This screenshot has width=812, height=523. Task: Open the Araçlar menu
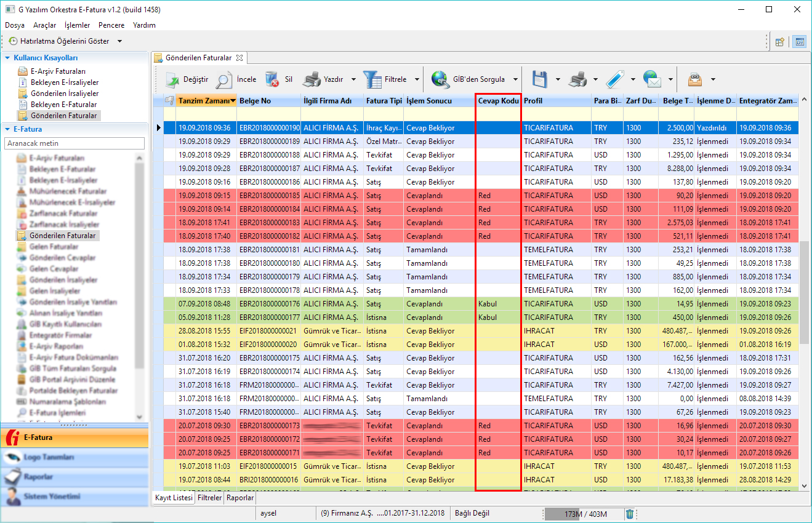point(44,25)
